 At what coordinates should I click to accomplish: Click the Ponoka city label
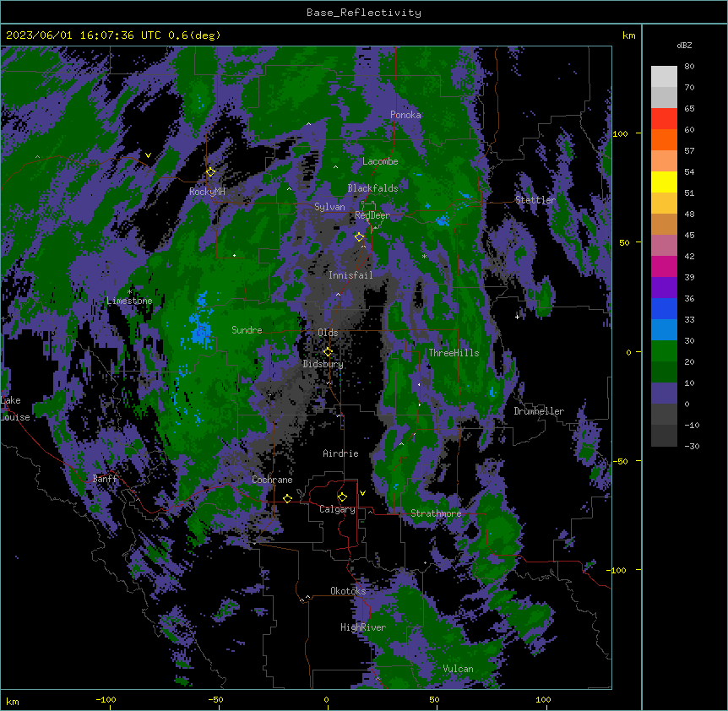coord(405,115)
